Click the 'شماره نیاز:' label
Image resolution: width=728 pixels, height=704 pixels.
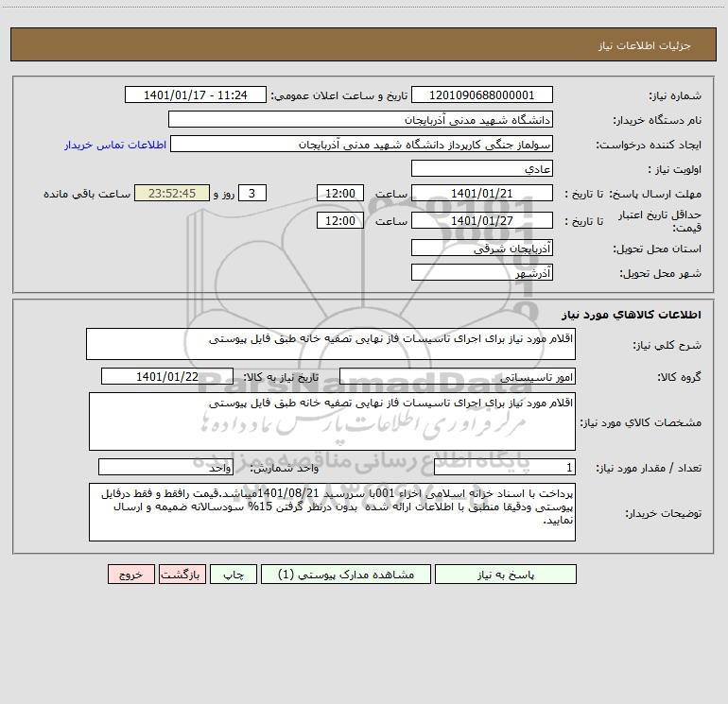(675, 95)
